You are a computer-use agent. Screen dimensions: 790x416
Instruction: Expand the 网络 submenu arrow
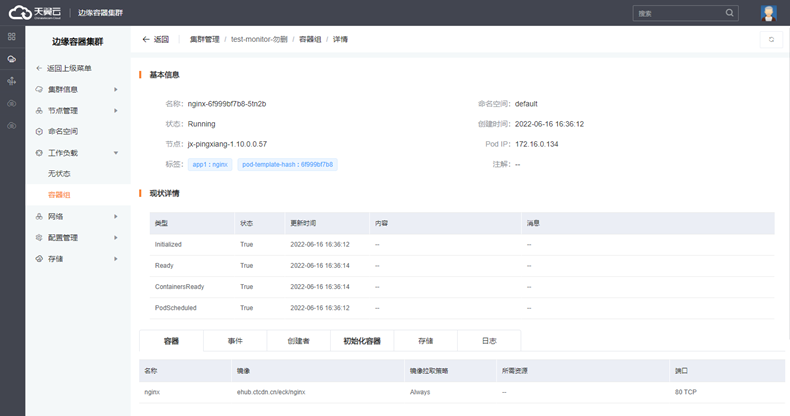point(115,217)
